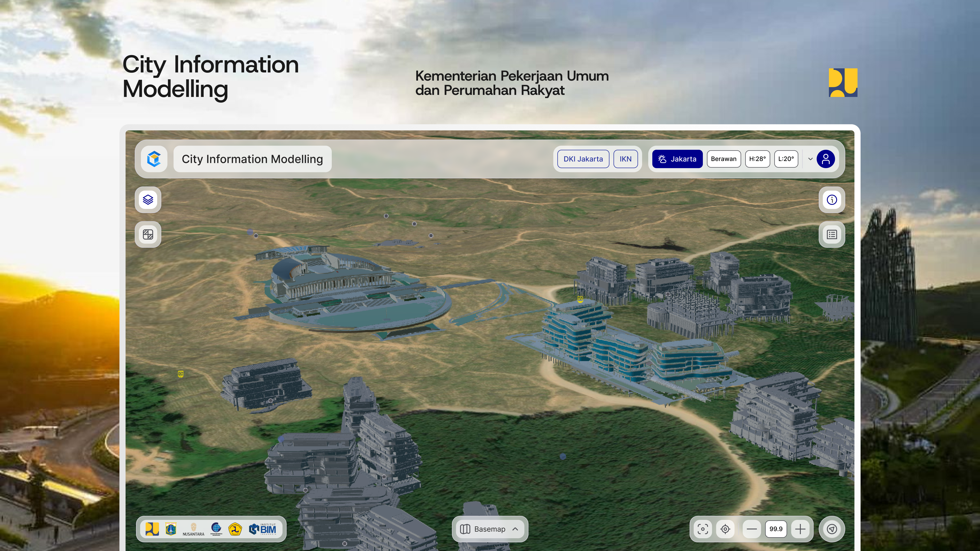
Task: Switch to the DKI Jakarta tab
Action: tap(583, 159)
